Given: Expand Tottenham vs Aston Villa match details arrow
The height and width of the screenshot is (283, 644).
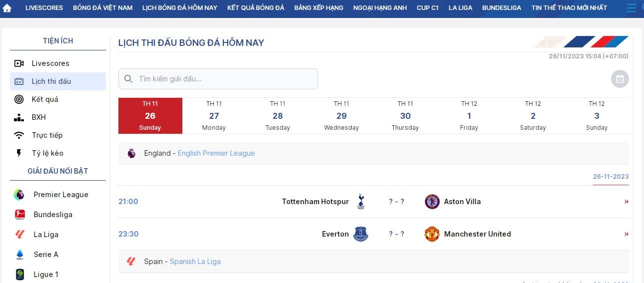Looking at the screenshot, I should point(626,202).
